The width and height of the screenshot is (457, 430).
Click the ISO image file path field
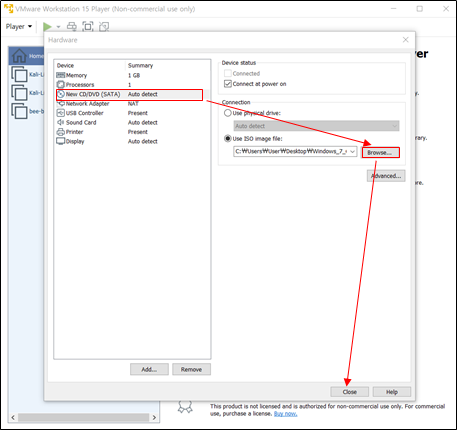291,151
